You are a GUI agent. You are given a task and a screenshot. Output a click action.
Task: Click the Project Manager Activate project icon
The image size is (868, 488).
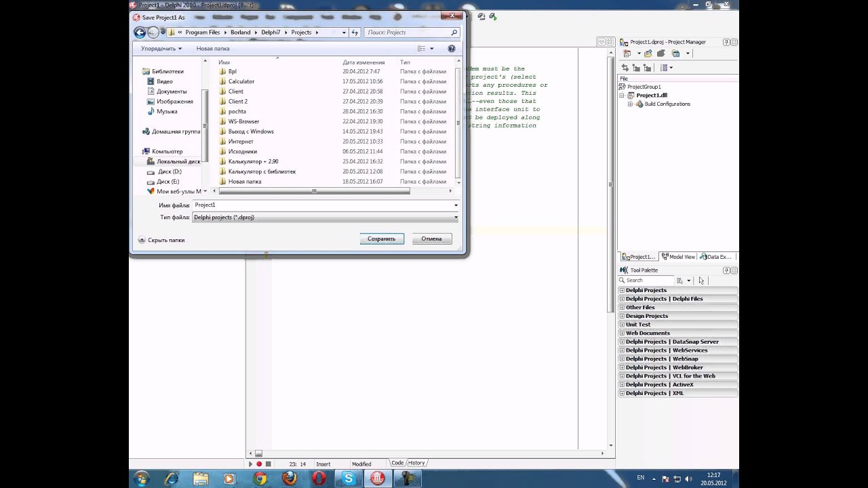[x=627, y=54]
